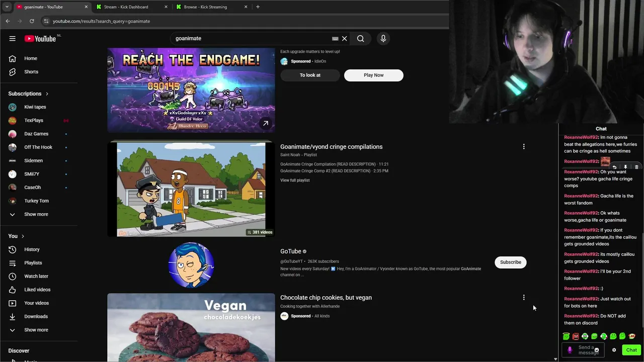
Task: Reply to the chat message with arrow icon
Action: pos(614,167)
